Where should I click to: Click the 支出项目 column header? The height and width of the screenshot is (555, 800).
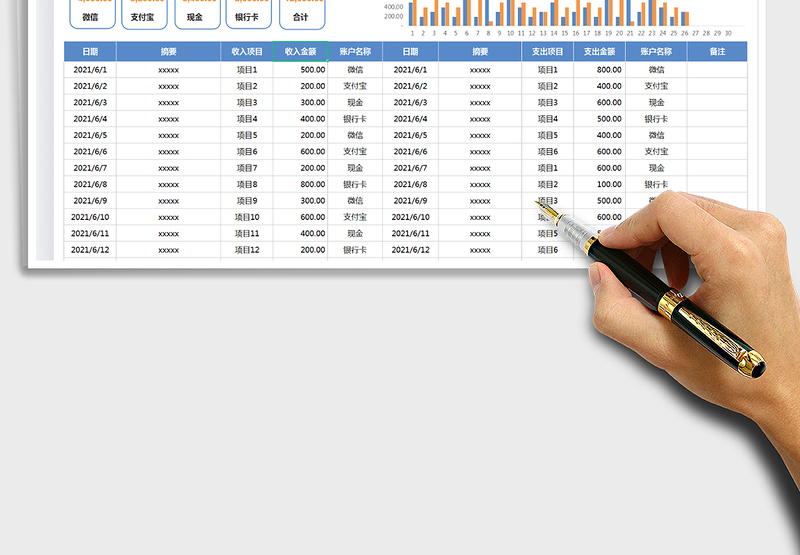[x=547, y=52]
